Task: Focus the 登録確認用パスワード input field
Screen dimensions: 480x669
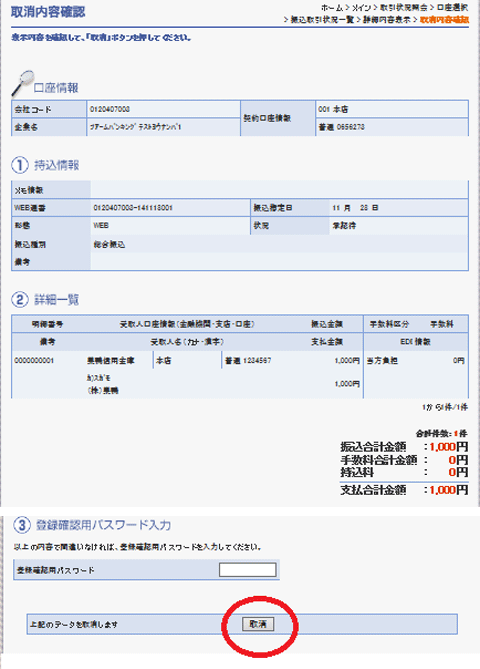Action: (x=247, y=570)
